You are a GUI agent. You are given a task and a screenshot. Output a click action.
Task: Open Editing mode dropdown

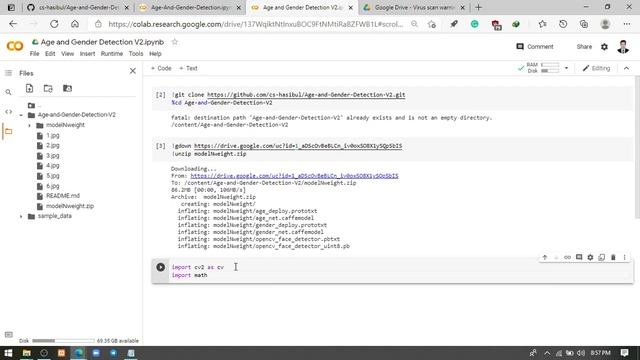point(596,68)
